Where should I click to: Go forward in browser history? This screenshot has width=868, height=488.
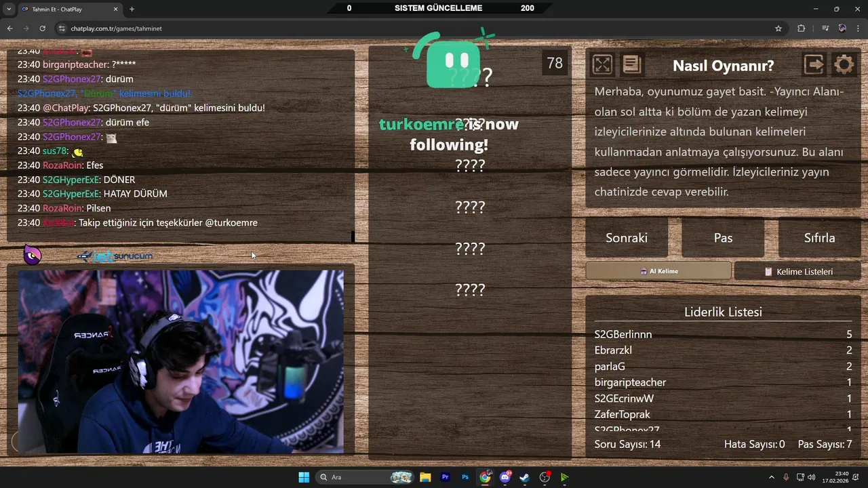coord(26,28)
